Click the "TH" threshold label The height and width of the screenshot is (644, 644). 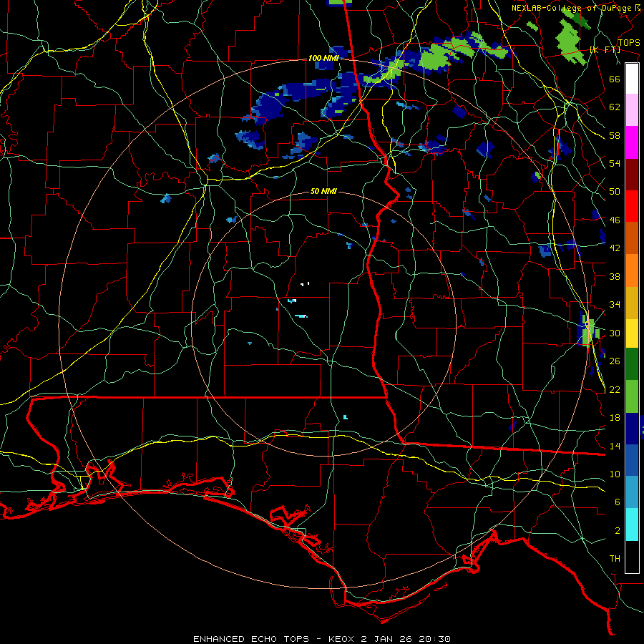click(x=615, y=559)
